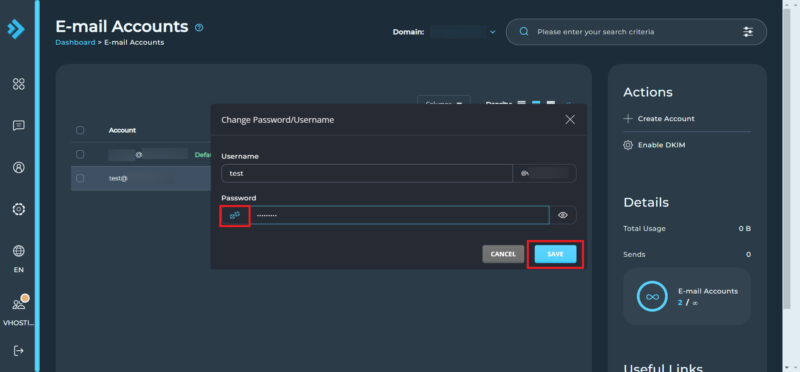Open the settings gear sidebar icon
Image resolution: width=800 pixels, height=372 pixels.
pyautogui.click(x=18, y=209)
